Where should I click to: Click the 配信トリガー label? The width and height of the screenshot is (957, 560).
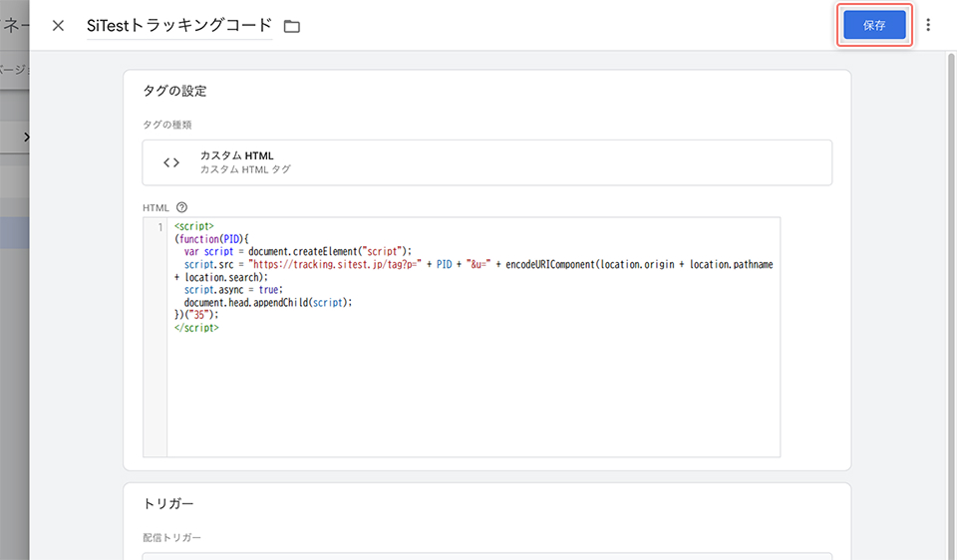click(171, 537)
